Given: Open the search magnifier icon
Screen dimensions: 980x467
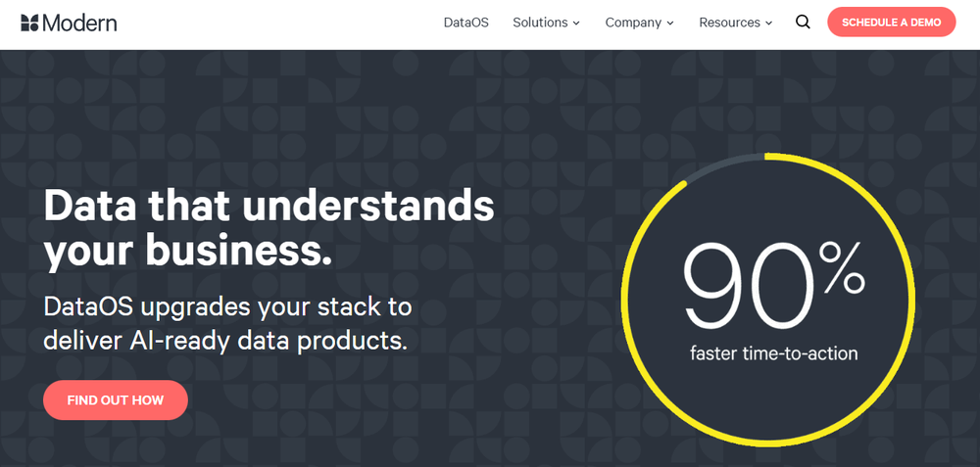Looking at the screenshot, I should click(x=803, y=23).
